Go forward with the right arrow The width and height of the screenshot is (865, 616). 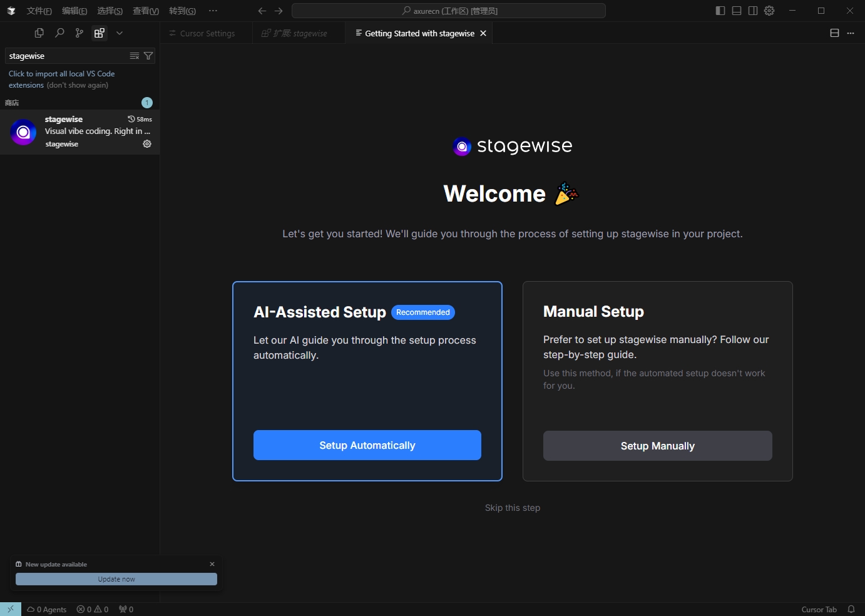click(x=279, y=11)
